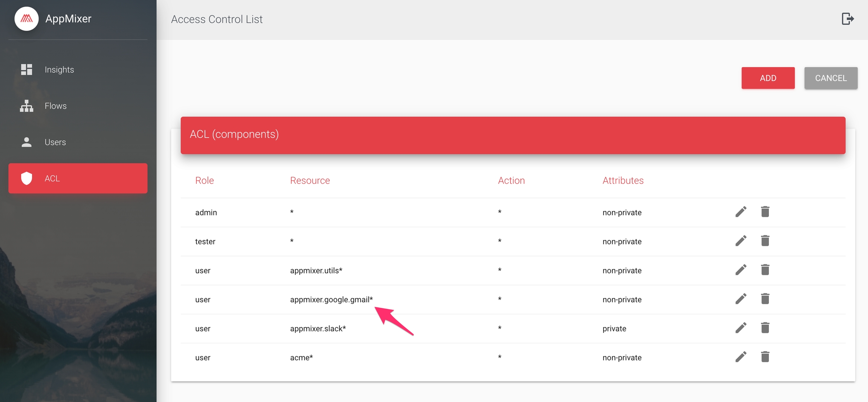Remove the appmixer.google.gmail* rule
Screen dimensions: 868x402
coord(765,299)
